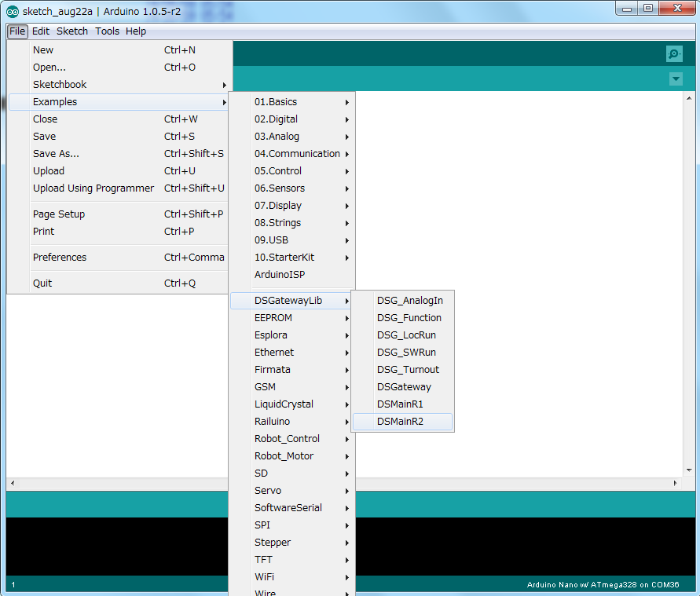
Task: Open the Help menu
Action: pyautogui.click(x=136, y=31)
